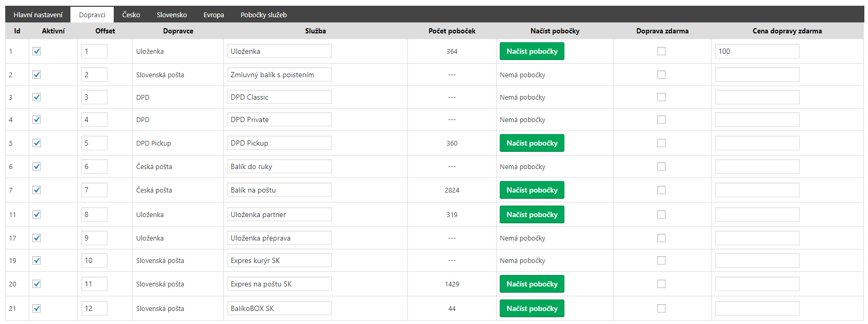Toggle Aktivní checkbox for BalíkoBOX SK

pyautogui.click(x=37, y=308)
